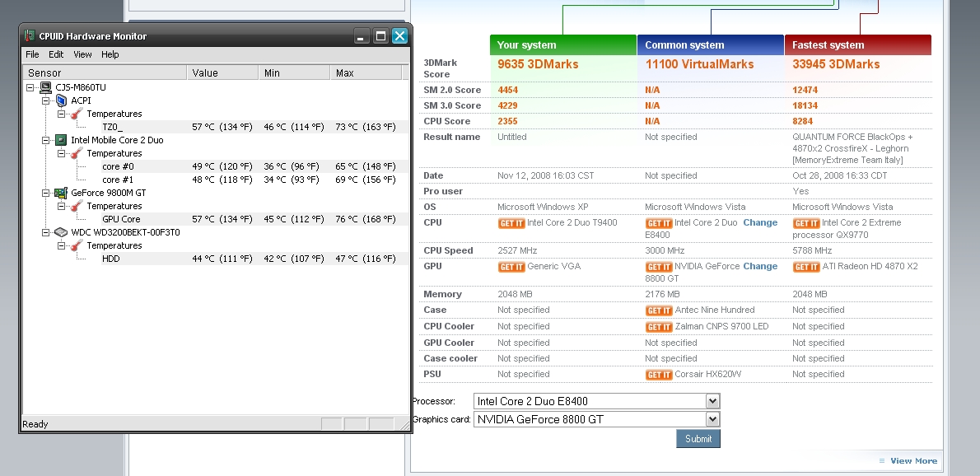Select the GeForce 9800M GT tree label
Screen dimensions: 980x476
pos(108,193)
